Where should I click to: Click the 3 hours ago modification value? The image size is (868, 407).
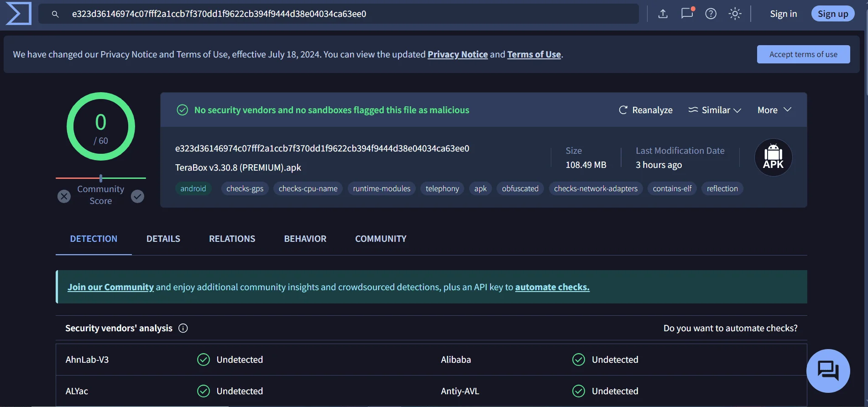pos(659,165)
